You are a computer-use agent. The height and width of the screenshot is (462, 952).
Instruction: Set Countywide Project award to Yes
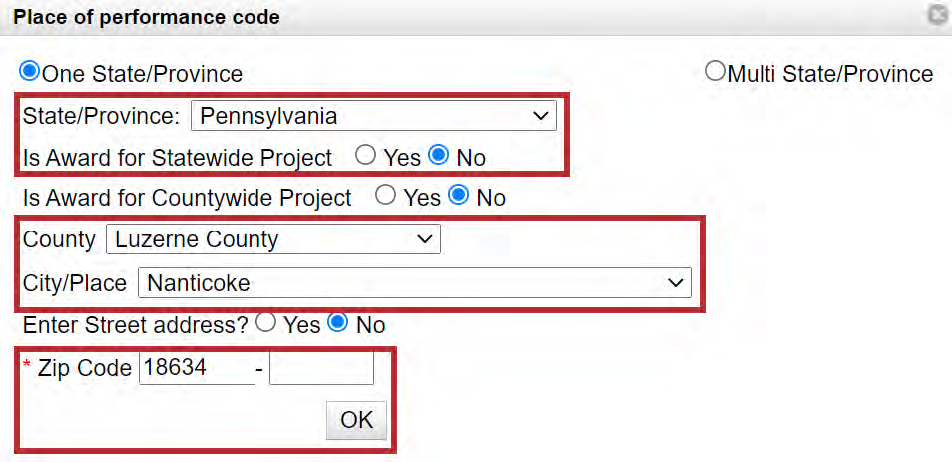(x=386, y=196)
